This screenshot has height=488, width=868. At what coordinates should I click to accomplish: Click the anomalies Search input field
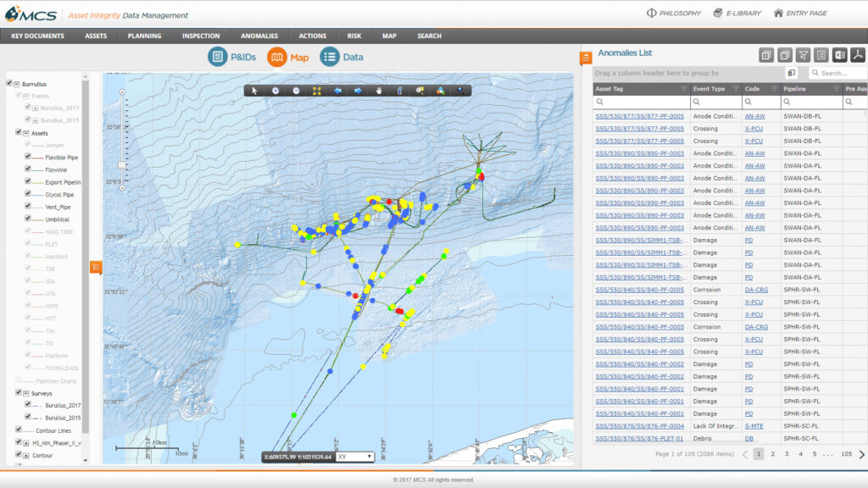[x=834, y=73]
